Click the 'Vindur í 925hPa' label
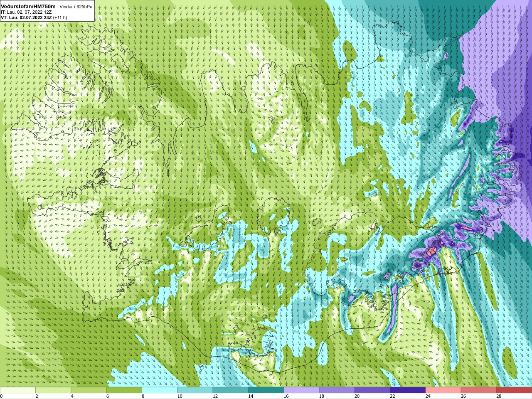Viewport: 532px width, 399px height. click(76, 7)
